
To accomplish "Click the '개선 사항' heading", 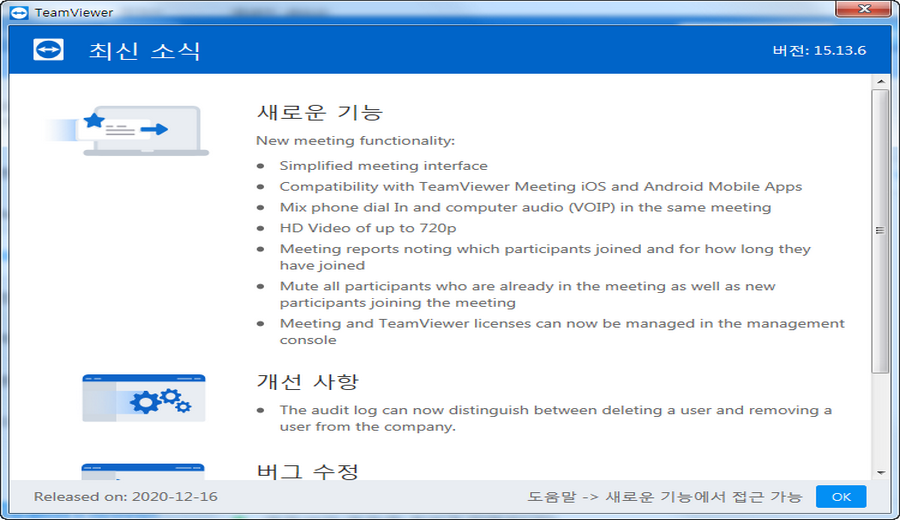I will [x=308, y=382].
